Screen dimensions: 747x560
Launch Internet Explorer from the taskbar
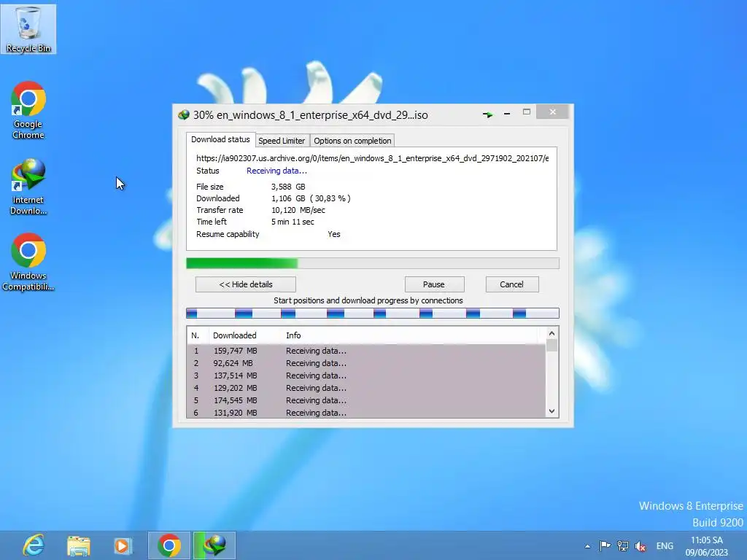(x=34, y=545)
